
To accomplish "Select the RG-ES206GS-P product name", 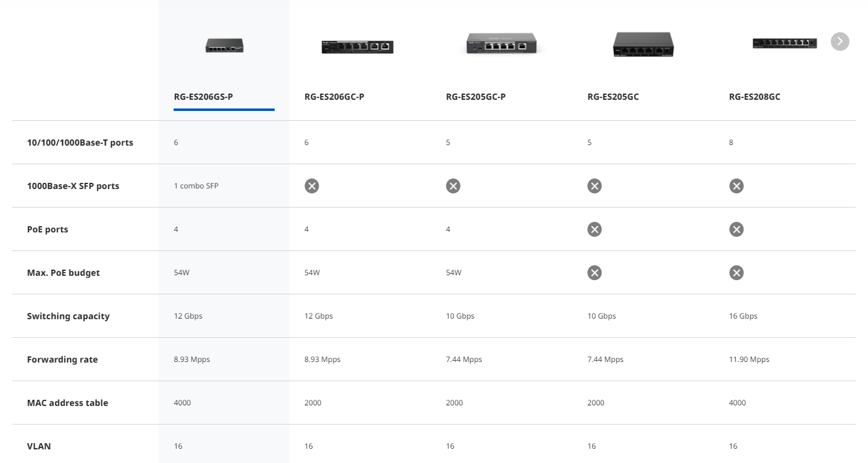I will point(203,97).
